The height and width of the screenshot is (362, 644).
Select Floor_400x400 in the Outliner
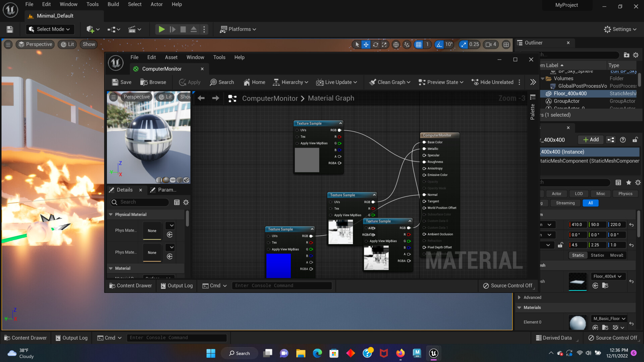point(571,94)
